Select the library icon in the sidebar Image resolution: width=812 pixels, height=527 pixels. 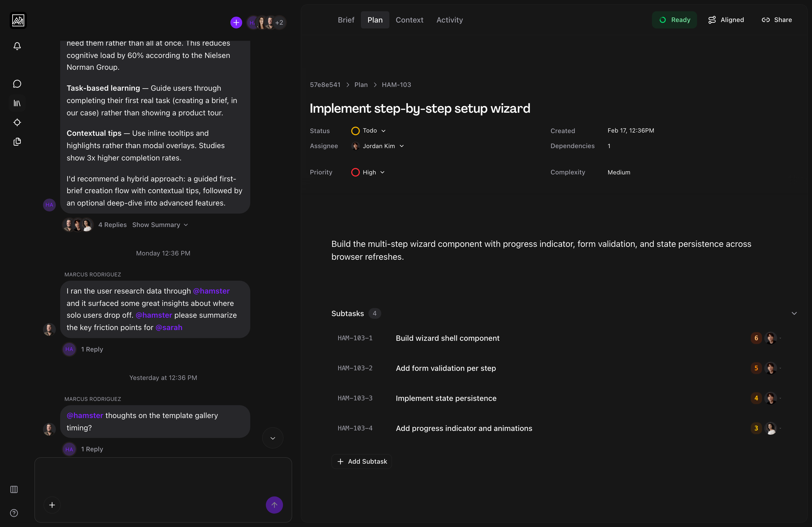(x=17, y=103)
